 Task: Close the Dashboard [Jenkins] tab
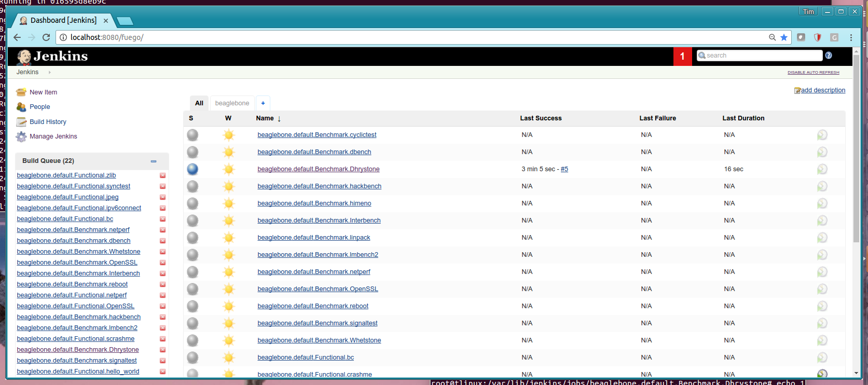pos(106,21)
